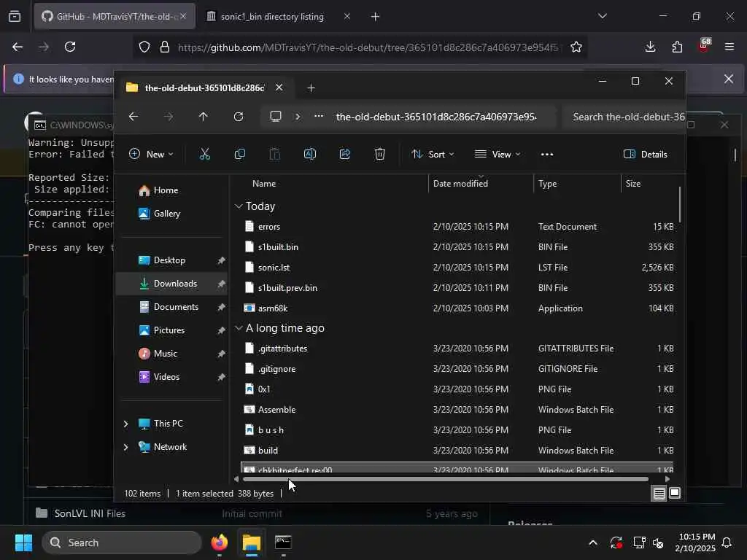The height and width of the screenshot is (560, 747).
Task: Click the Windows taskbar Search box
Action: click(x=122, y=542)
